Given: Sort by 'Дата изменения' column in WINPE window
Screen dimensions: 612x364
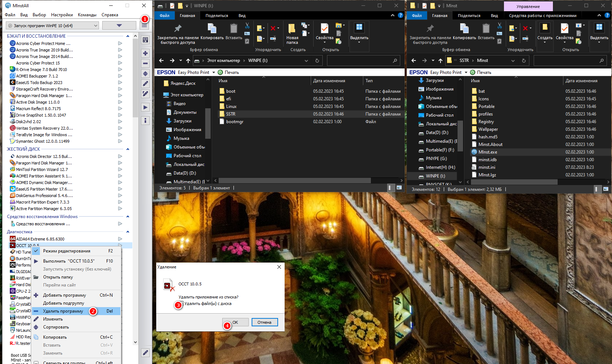Looking at the screenshot, I should coord(336,81).
